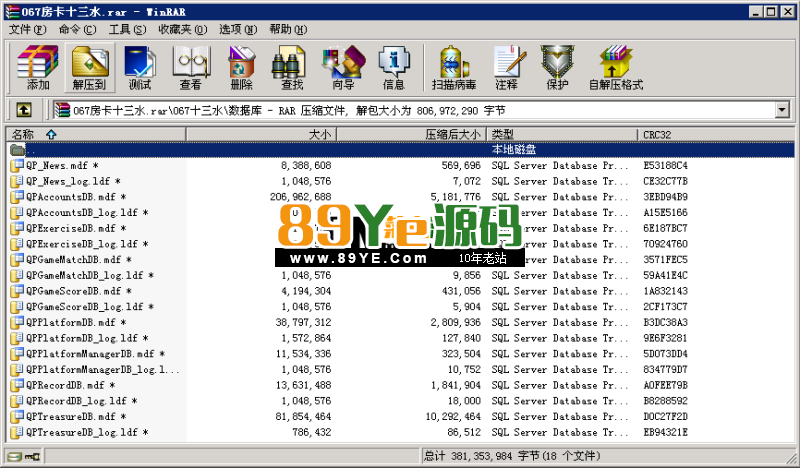Open the Favorites (收藏夹) menu
The height and width of the screenshot is (468, 800).
183,29
